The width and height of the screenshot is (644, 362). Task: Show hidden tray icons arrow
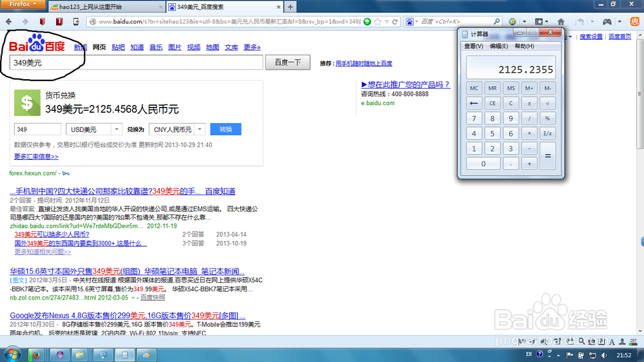pos(558,355)
